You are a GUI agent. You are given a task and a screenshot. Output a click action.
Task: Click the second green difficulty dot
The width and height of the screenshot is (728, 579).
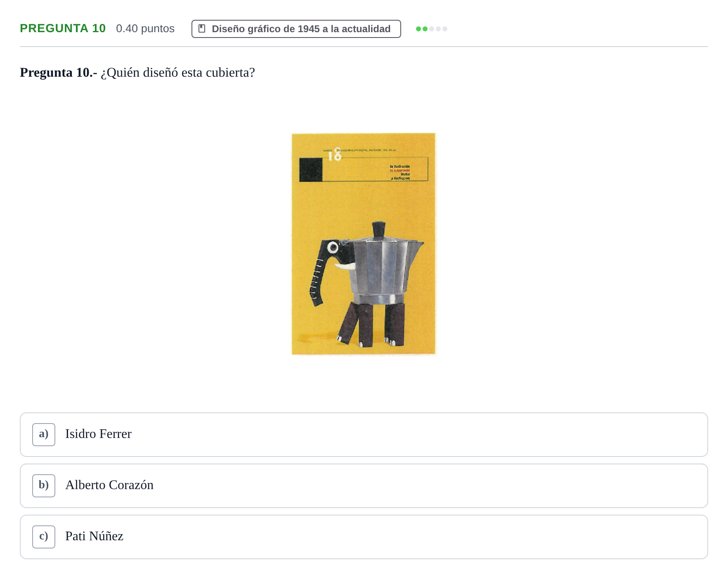(425, 29)
